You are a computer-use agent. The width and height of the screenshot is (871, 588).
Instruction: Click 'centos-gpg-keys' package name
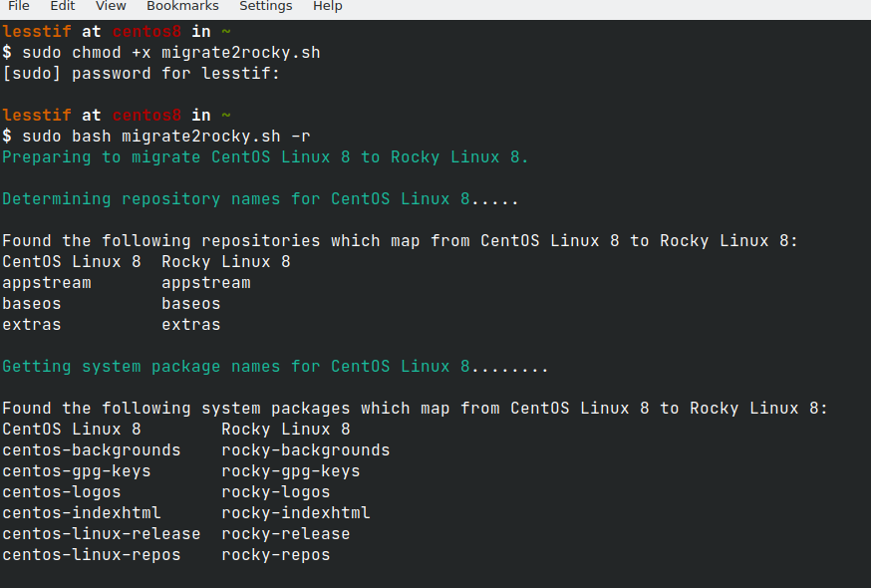click(77, 471)
